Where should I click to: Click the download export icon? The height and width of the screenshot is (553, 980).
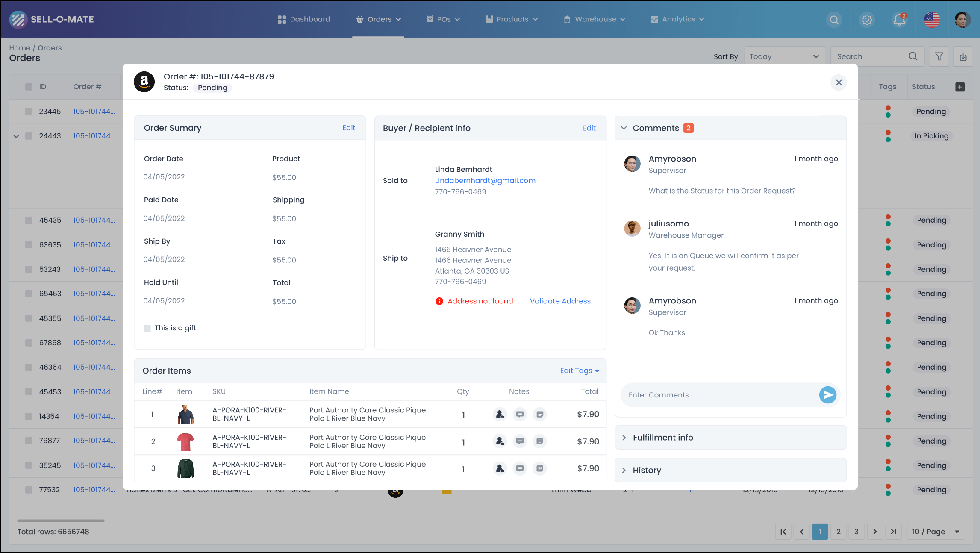[x=963, y=56]
